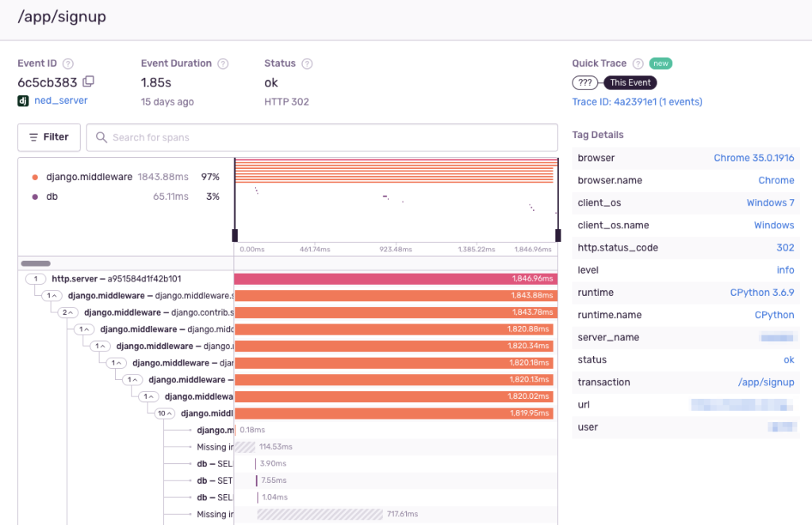This screenshot has height=525, width=812.
Task: Focus the Search for spans field
Action: (x=333, y=137)
